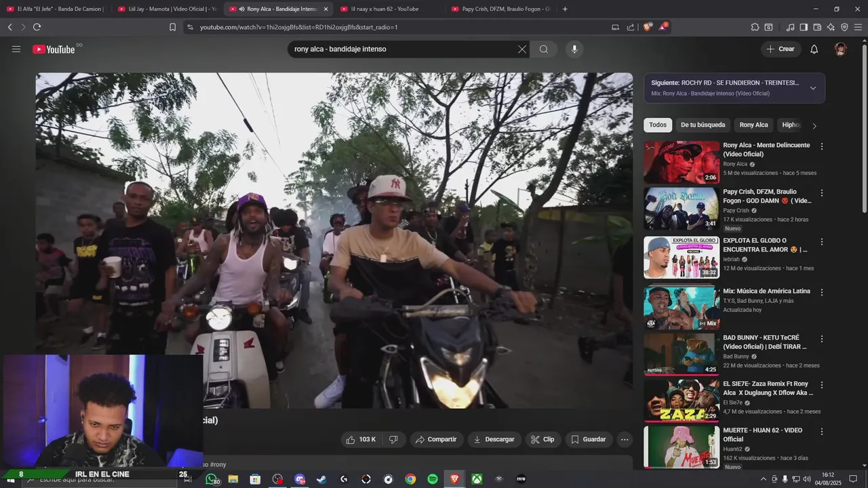
Task: Open Brave Playlist music note icon
Action: tap(790, 27)
